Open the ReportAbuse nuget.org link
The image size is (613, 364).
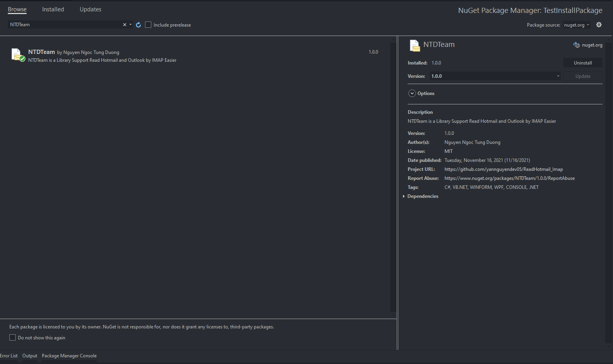pos(509,178)
